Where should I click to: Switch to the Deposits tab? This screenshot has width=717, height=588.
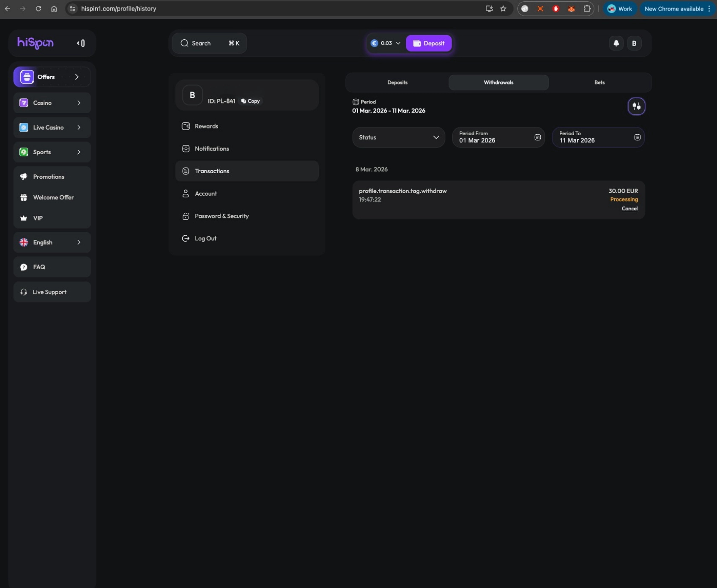coord(397,82)
